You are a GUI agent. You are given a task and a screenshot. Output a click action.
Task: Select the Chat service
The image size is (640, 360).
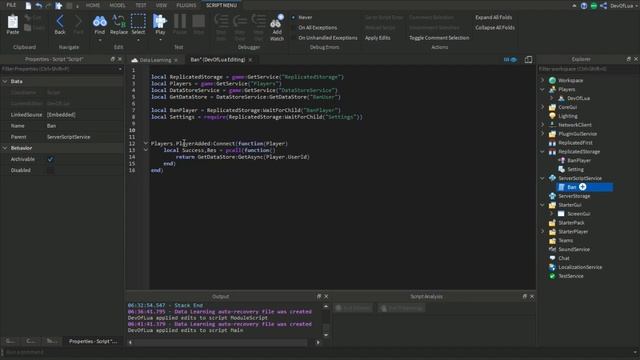(x=564, y=258)
